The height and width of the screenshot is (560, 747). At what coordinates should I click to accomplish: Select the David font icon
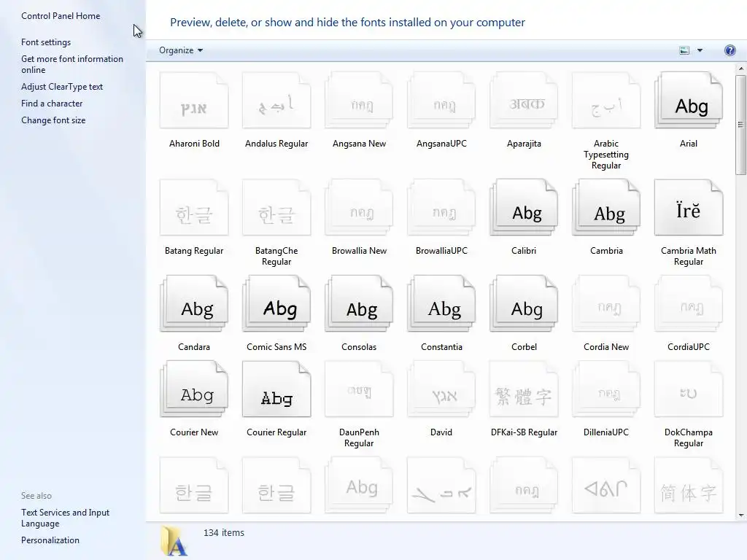pos(441,389)
